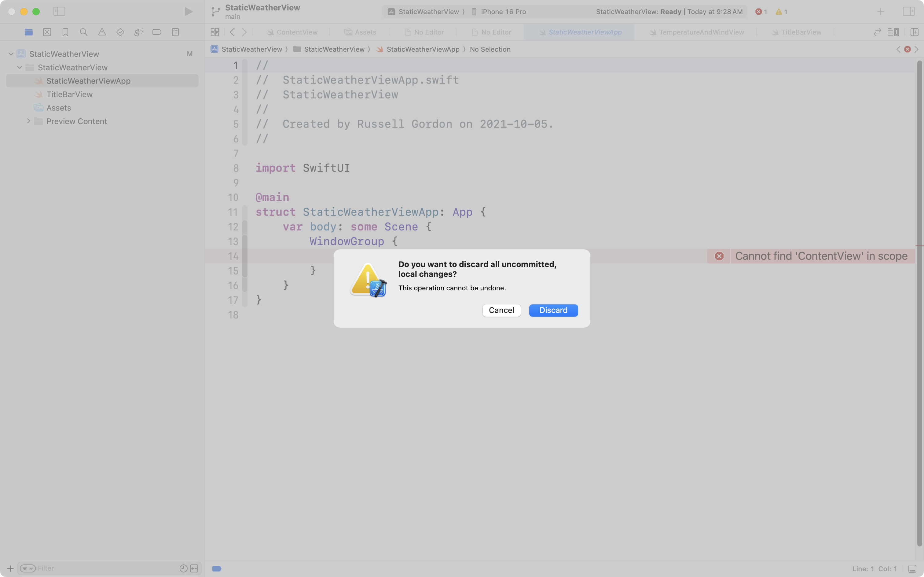Image resolution: width=924 pixels, height=577 pixels.
Task: Open the Bookmark navigator icon
Action: coord(65,32)
